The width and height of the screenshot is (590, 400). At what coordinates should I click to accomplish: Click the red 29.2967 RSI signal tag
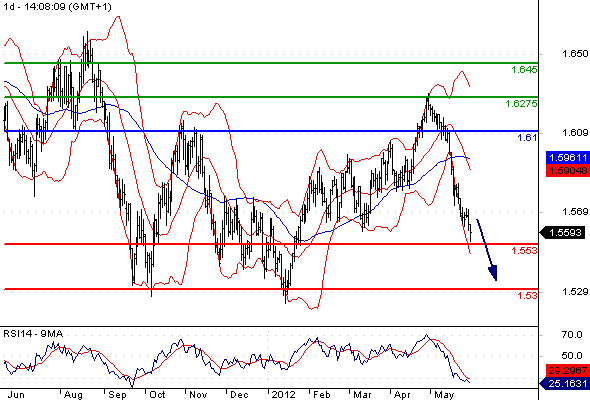[x=567, y=371]
